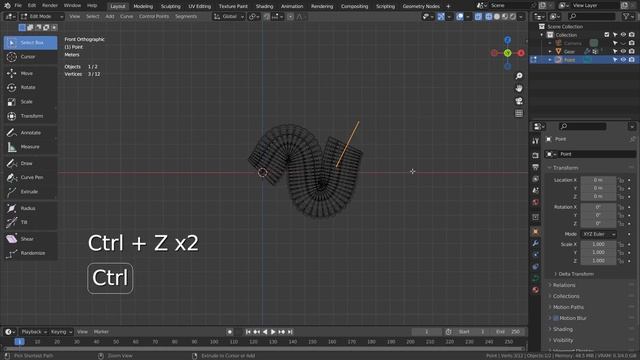The image size is (640, 360).
Task: Select the Curve Pen tool
Action: tap(30, 178)
